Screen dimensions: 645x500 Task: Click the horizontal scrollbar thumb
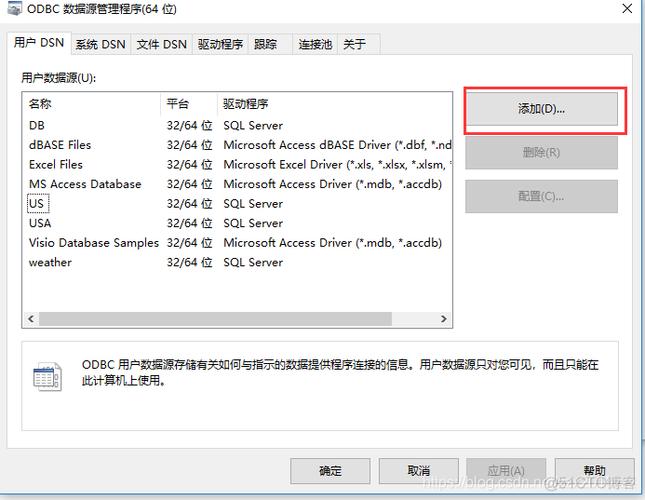216,319
